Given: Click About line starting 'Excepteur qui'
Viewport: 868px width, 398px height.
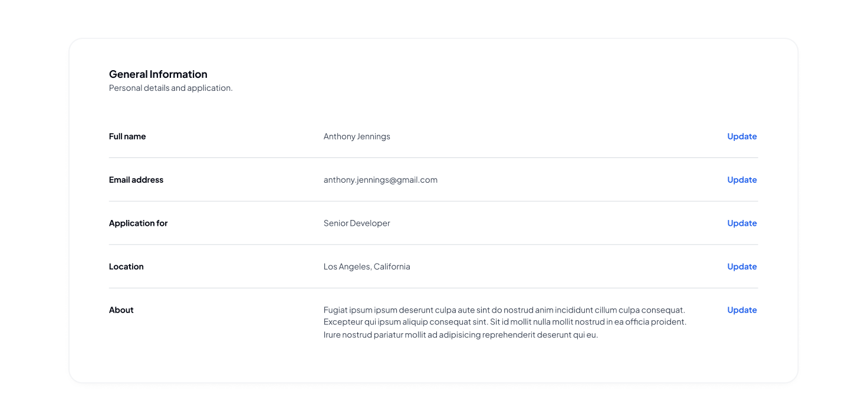Looking at the screenshot, I should 505,322.
